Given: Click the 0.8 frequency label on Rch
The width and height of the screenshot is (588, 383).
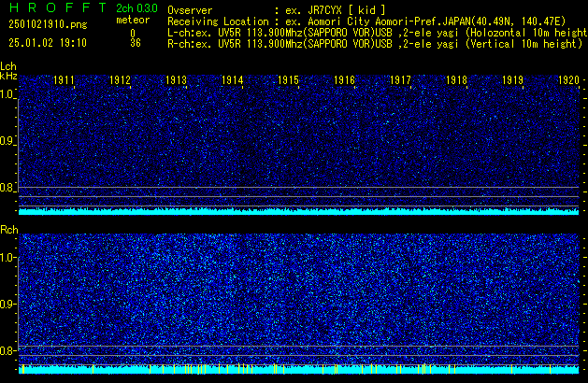Looking at the screenshot, I should click(7, 350).
